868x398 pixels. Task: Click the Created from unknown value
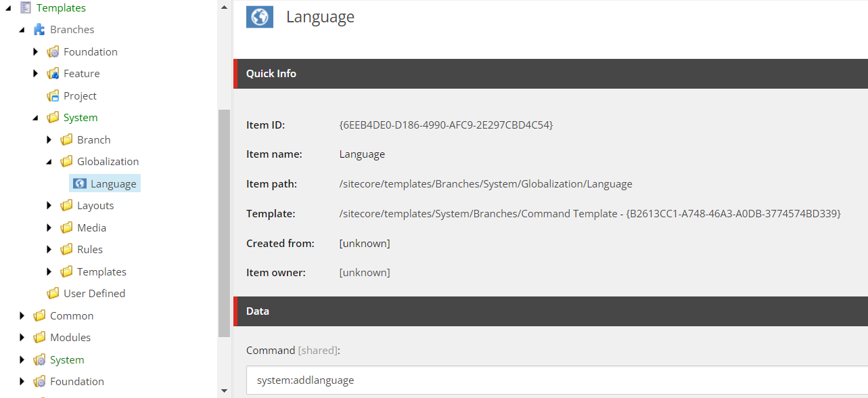365,243
